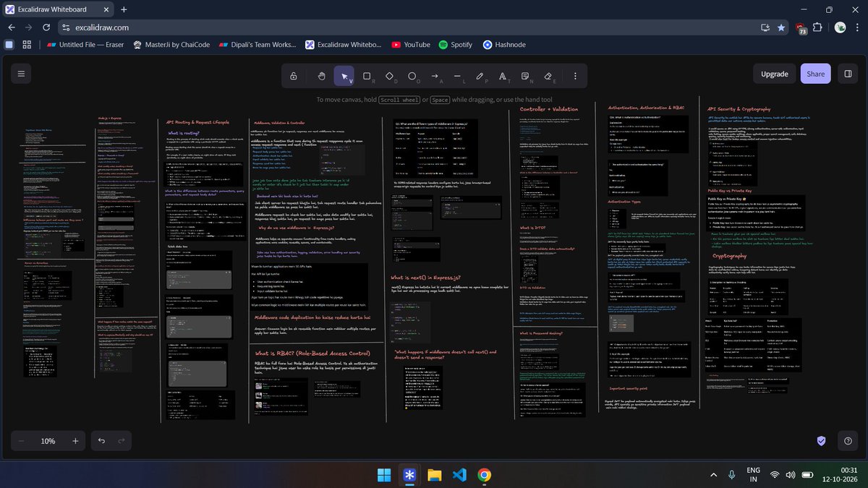Click the Upgrade button

774,74
